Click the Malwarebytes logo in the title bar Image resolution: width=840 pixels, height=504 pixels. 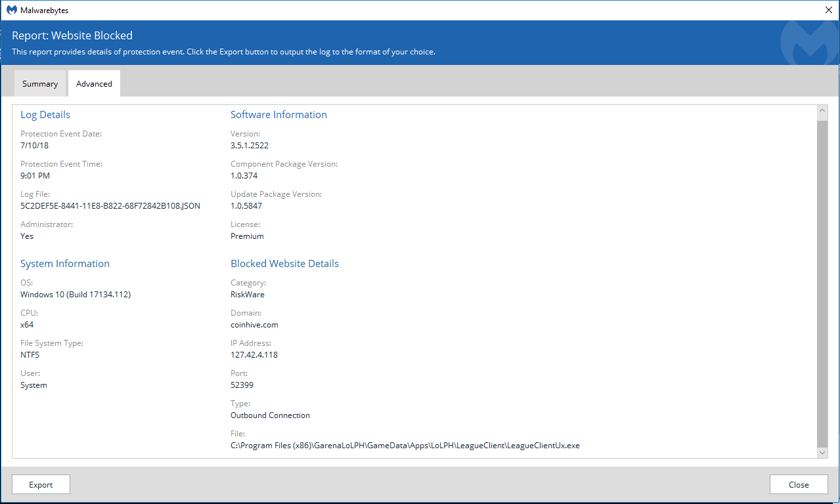(12, 10)
